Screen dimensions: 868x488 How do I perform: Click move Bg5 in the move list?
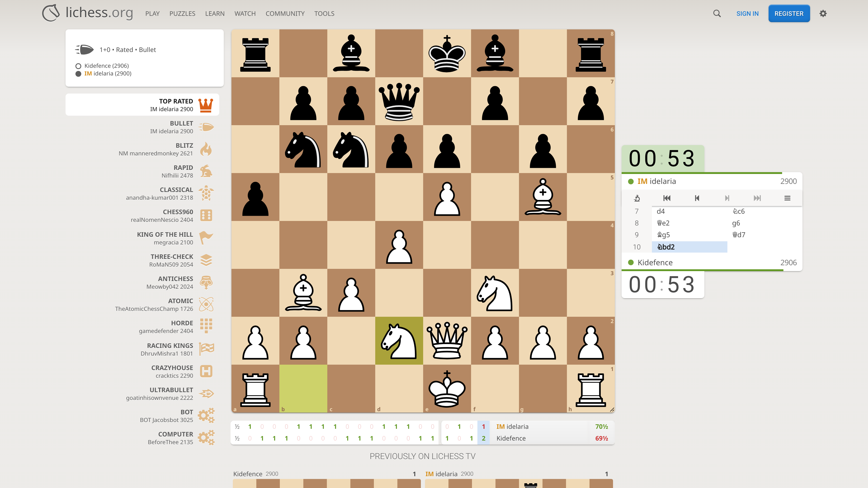[x=689, y=235]
